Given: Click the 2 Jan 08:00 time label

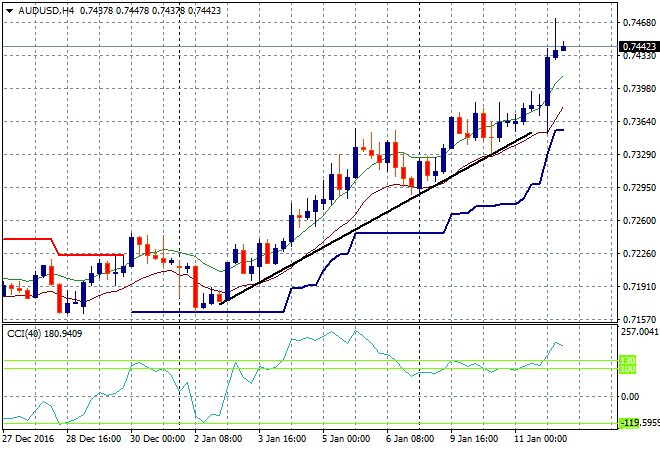Looking at the screenshot, I should (218, 439).
